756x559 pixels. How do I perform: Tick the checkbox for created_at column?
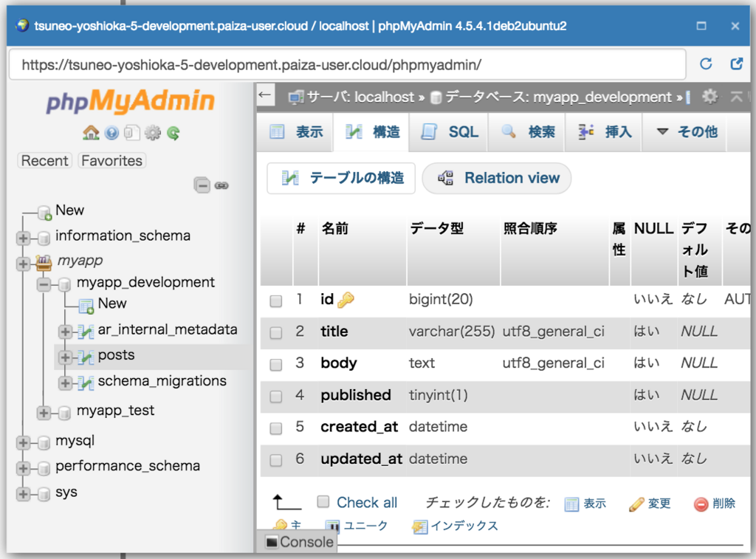(276, 428)
